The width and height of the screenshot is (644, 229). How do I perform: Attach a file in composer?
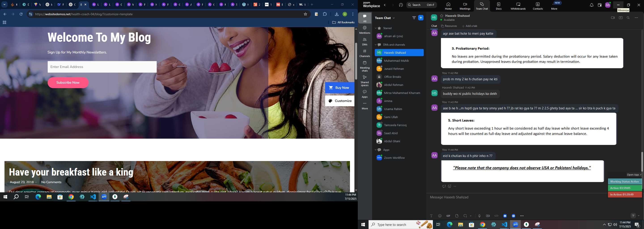[457, 216]
